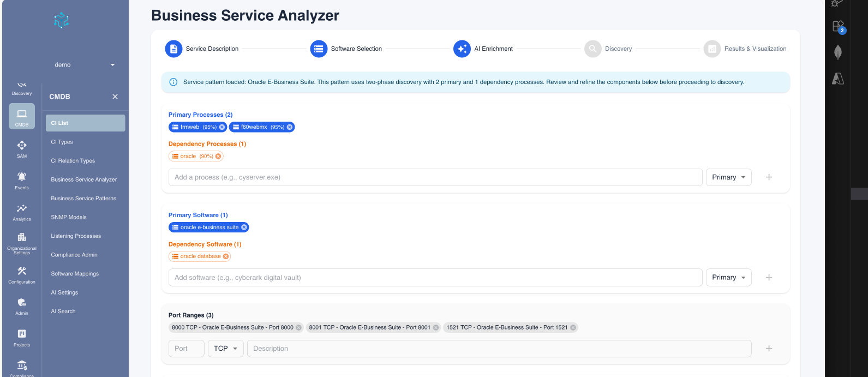Viewport: 868px width, 377px height.
Task: Click the add process plus button
Action: coord(769,177)
